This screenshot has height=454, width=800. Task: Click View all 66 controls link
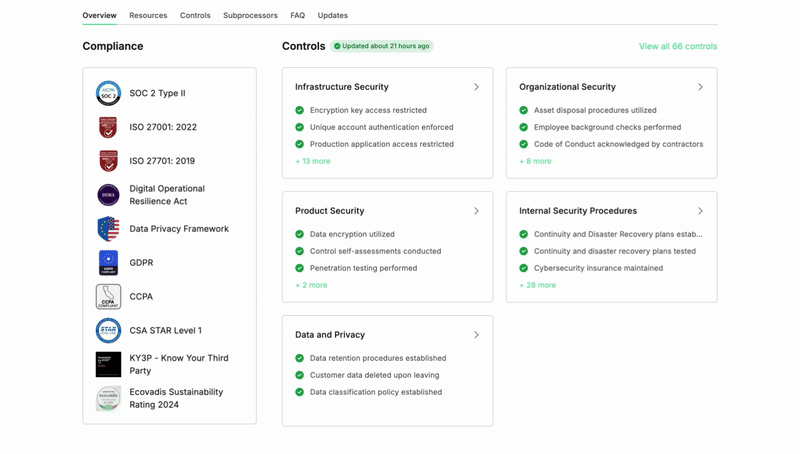pos(677,46)
